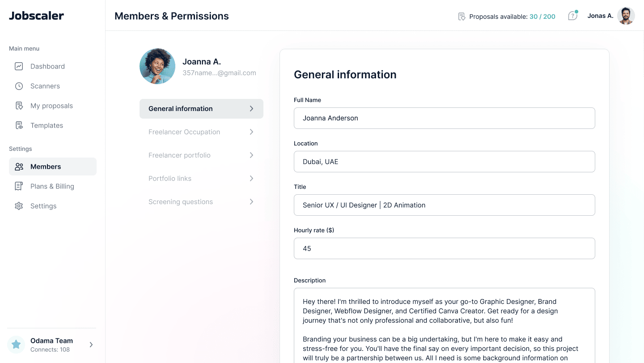Click the Members people icon
The height and width of the screenshot is (363, 644).
tap(19, 167)
